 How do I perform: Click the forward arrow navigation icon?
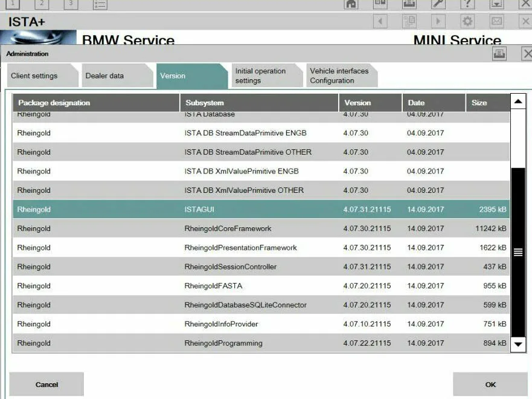tap(438, 21)
